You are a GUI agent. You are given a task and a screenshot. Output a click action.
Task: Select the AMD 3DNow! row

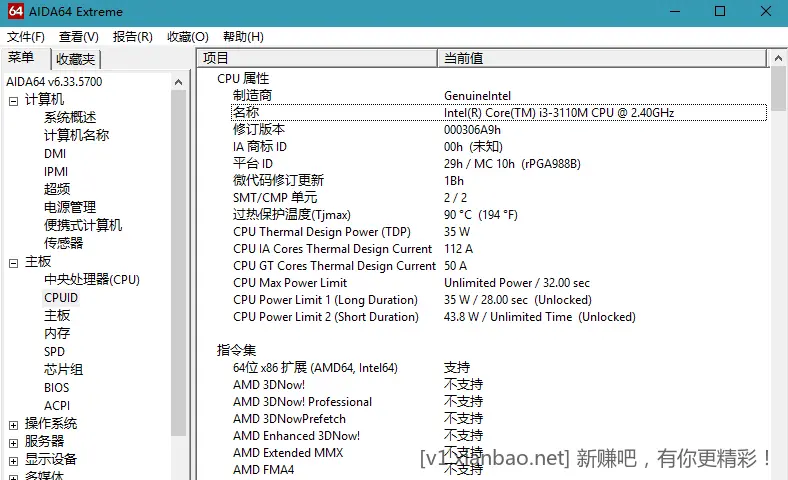tap(499, 385)
